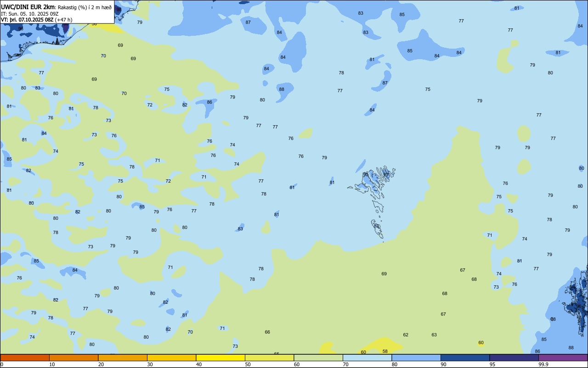The width and height of the screenshot is (588, 368).
Task: Choose the pale blue 70–80 legend segment
Action: coord(367,357)
